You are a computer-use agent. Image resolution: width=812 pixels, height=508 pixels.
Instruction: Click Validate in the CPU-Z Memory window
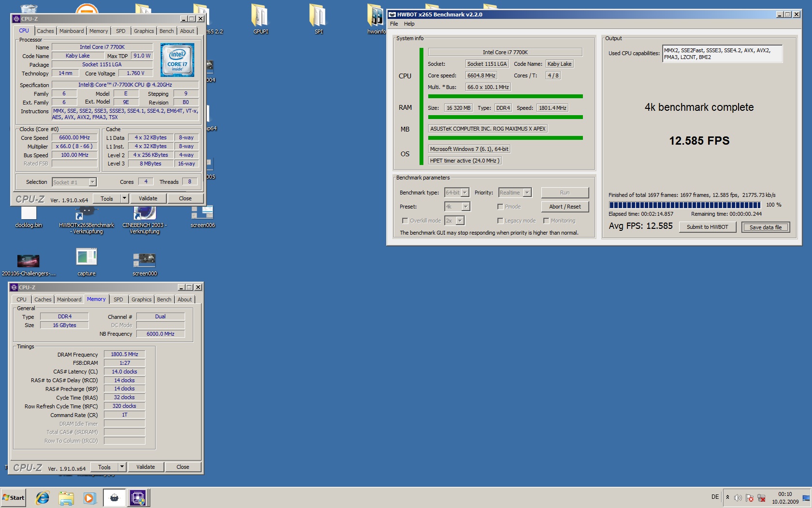pyautogui.click(x=145, y=467)
